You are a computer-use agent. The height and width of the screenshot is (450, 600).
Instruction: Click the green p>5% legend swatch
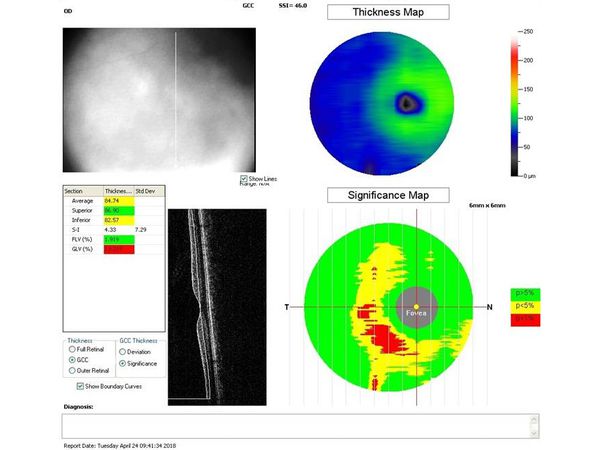pos(523,293)
